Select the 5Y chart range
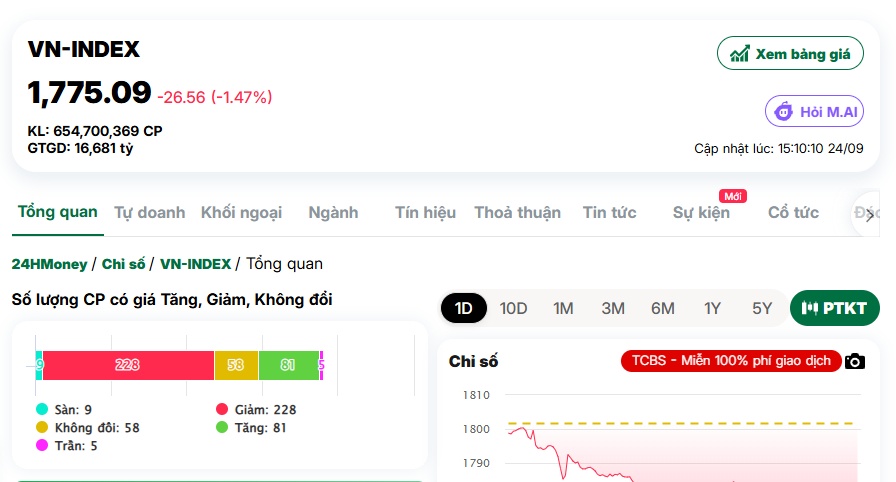896x482 pixels. (762, 308)
